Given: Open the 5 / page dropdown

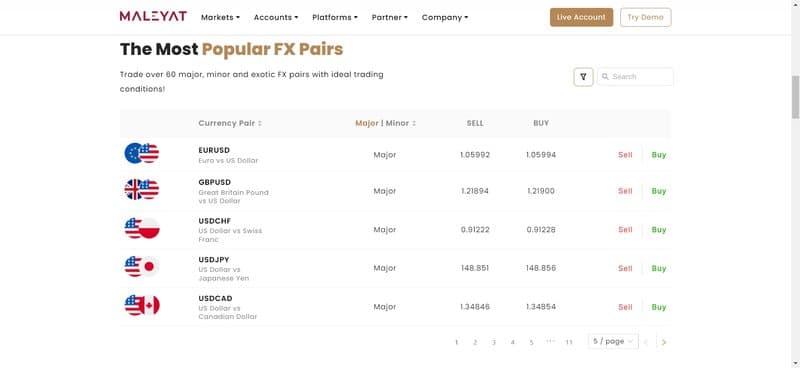Looking at the screenshot, I should click(613, 341).
